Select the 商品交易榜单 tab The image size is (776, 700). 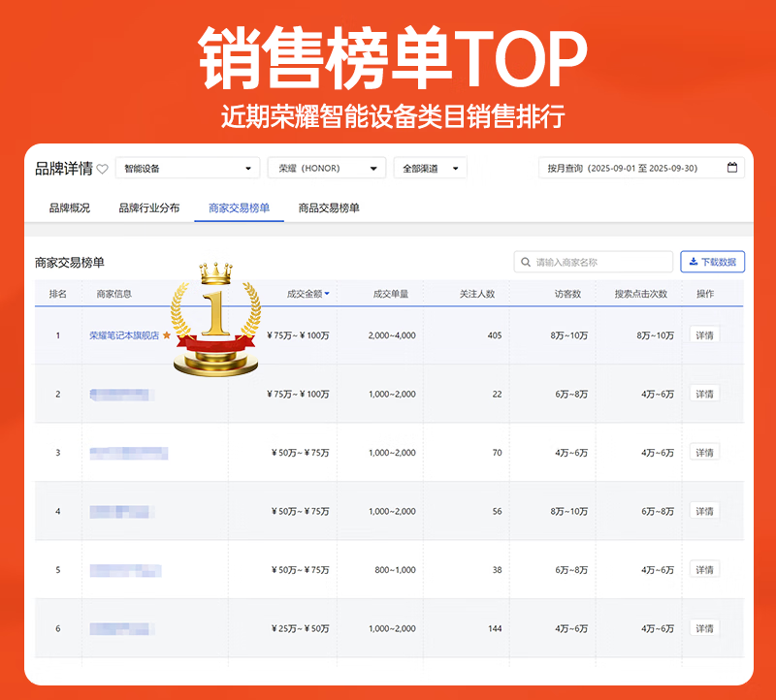329,207
